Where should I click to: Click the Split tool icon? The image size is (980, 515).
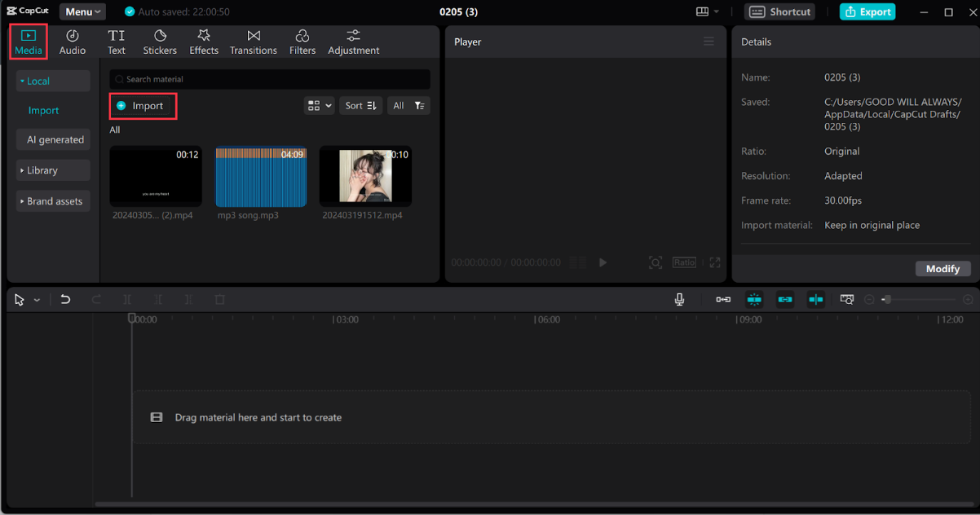click(127, 300)
